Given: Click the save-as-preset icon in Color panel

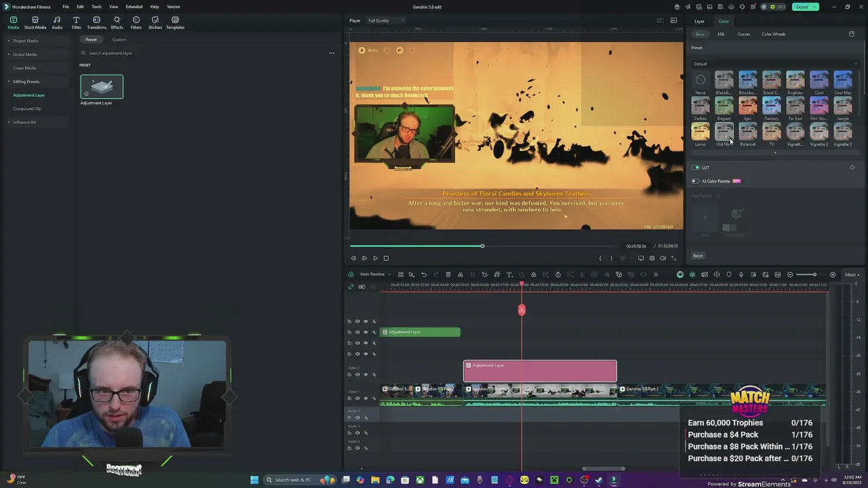Looking at the screenshot, I should point(852,34).
